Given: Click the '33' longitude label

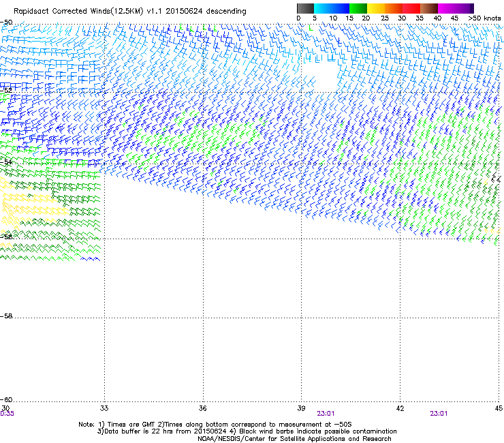Looking at the screenshot, I should (104, 408).
